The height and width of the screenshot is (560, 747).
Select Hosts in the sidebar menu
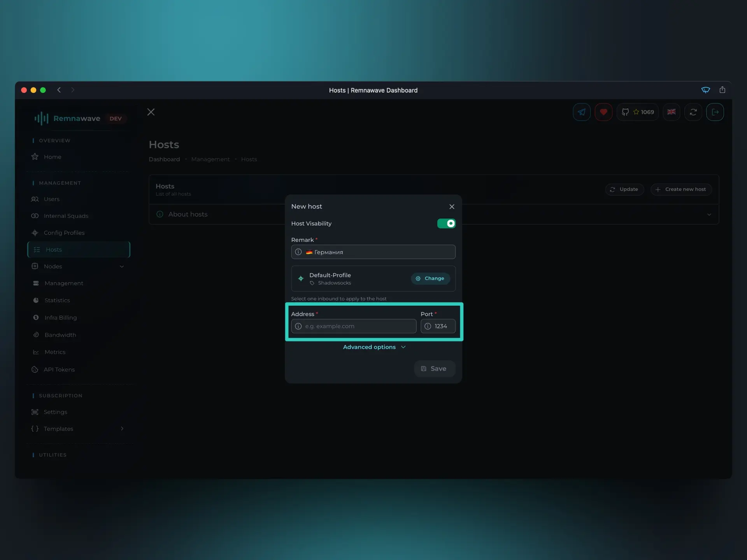click(x=54, y=249)
